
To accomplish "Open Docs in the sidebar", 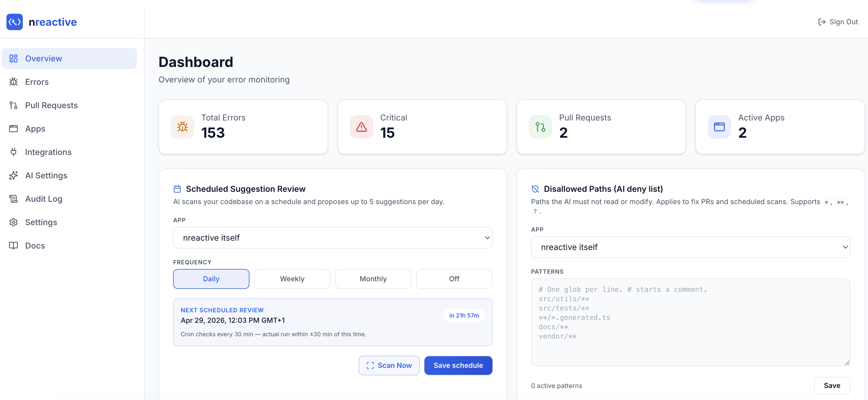I will coord(69,246).
